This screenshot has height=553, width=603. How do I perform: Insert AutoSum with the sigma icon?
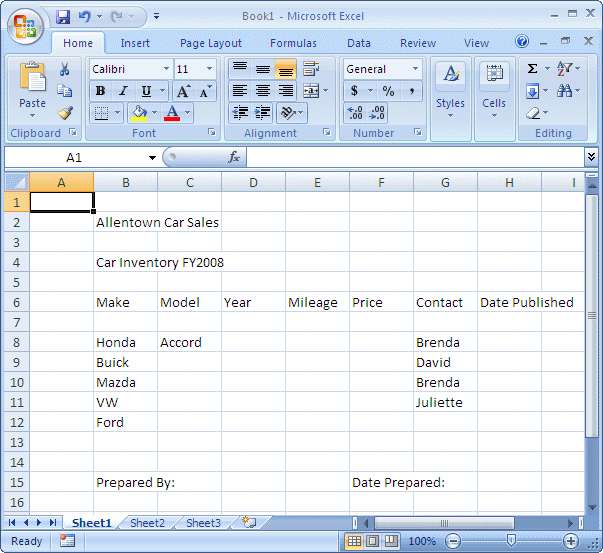tap(533, 69)
